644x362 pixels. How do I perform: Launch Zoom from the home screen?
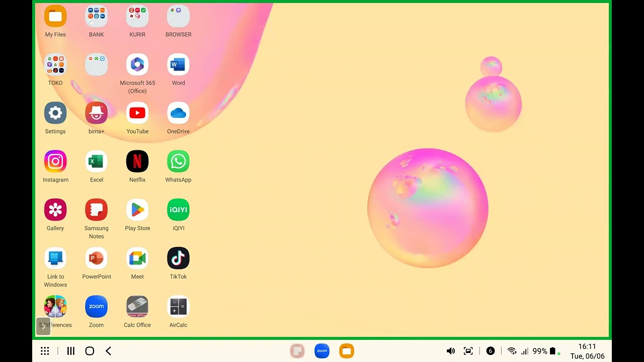[96, 307]
